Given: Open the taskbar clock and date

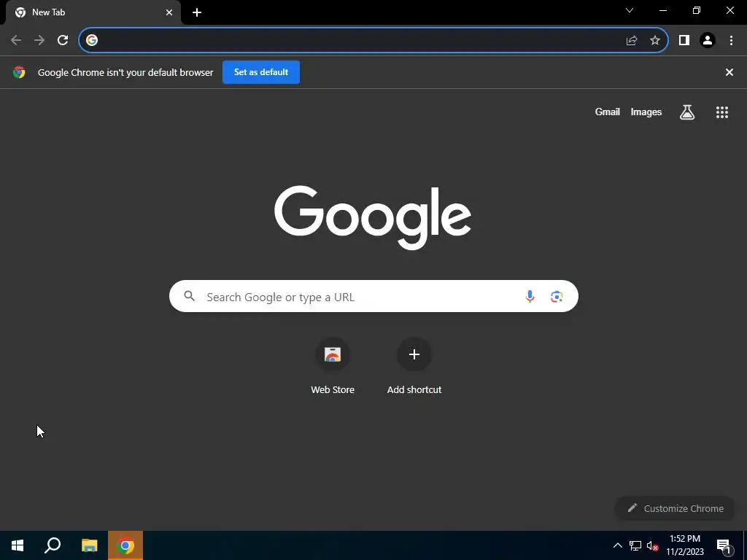Looking at the screenshot, I should coord(684,545).
